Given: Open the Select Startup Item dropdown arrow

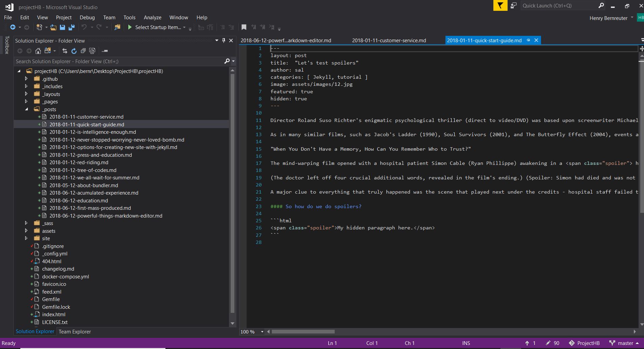Looking at the screenshot, I should coord(184,27).
